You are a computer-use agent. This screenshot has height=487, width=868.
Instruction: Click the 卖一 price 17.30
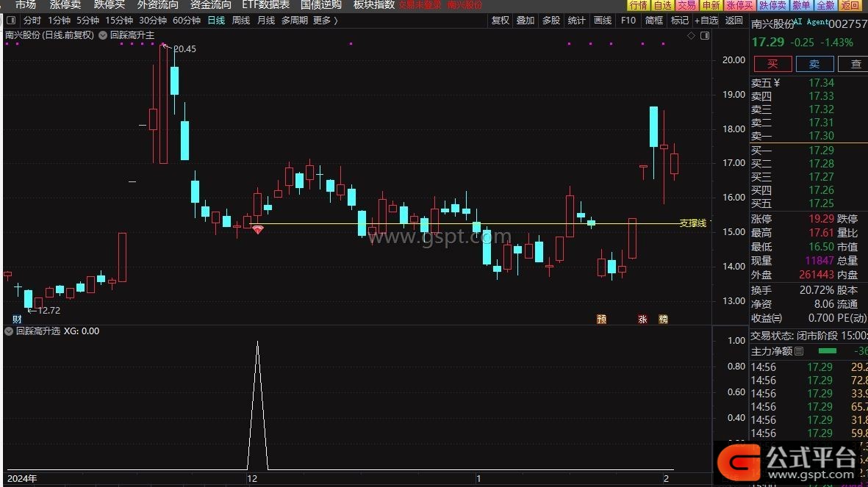tap(821, 136)
